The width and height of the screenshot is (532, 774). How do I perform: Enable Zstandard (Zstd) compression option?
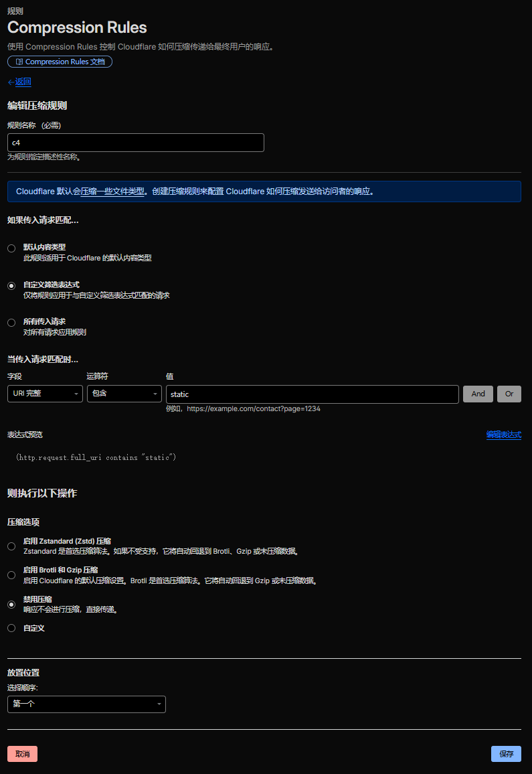(x=11, y=546)
